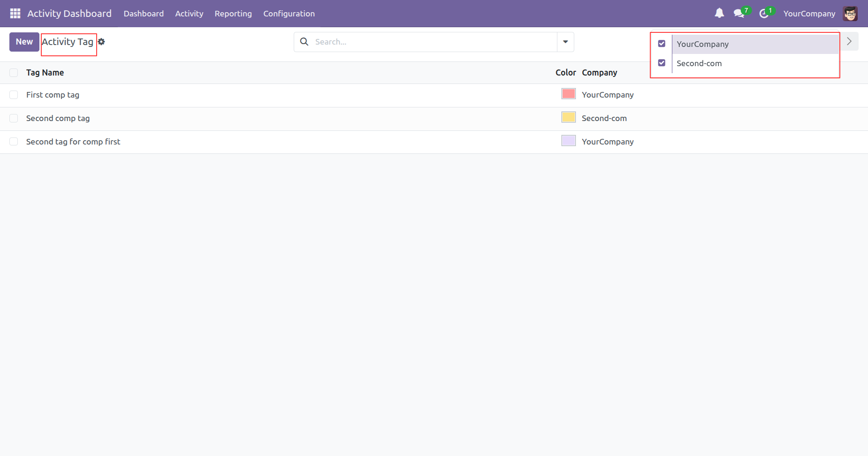The width and height of the screenshot is (868, 456).
Task: Open the YourCompany company switcher in navbar
Action: coord(809,14)
